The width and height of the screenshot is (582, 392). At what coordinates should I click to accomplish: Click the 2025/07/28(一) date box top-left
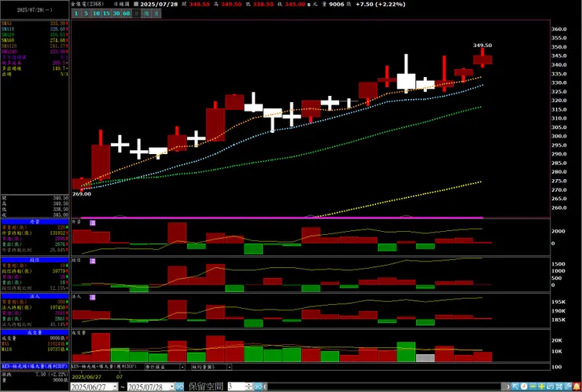tap(35, 10)
